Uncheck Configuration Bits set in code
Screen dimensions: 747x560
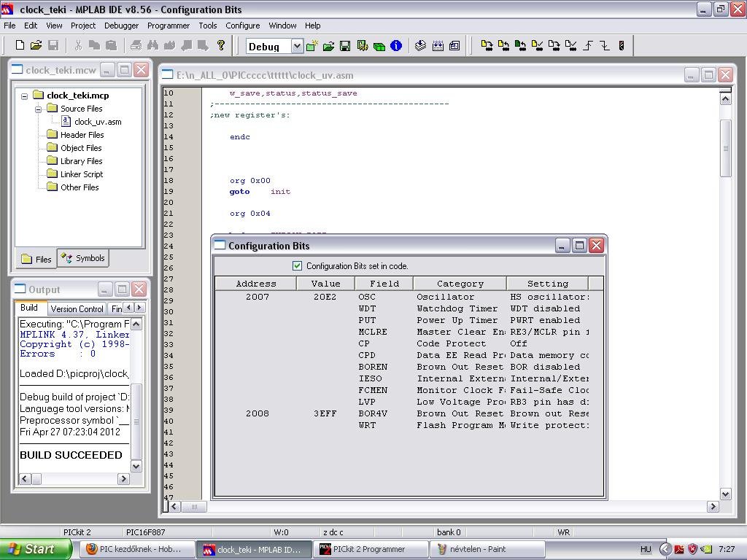[297, 266]
